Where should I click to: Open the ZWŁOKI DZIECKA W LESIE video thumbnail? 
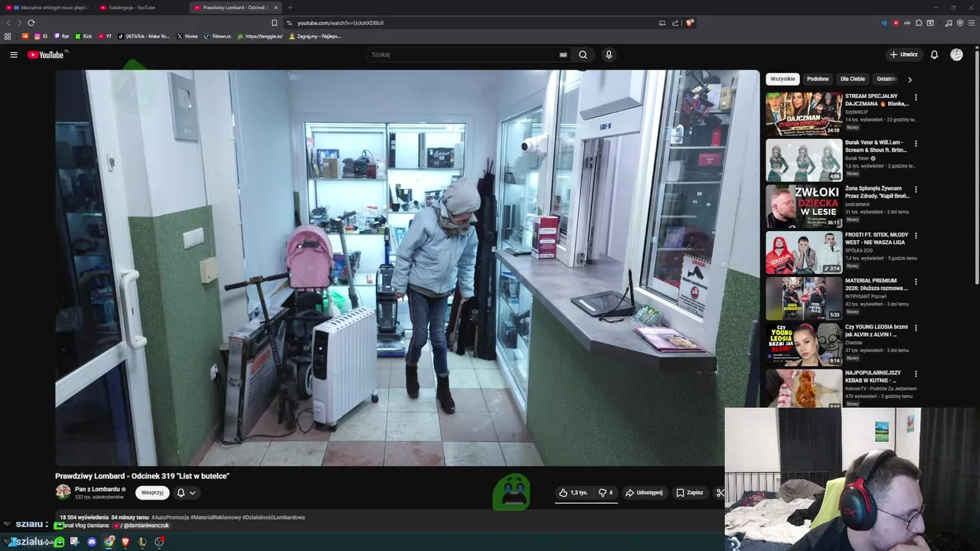pos(804,206)
